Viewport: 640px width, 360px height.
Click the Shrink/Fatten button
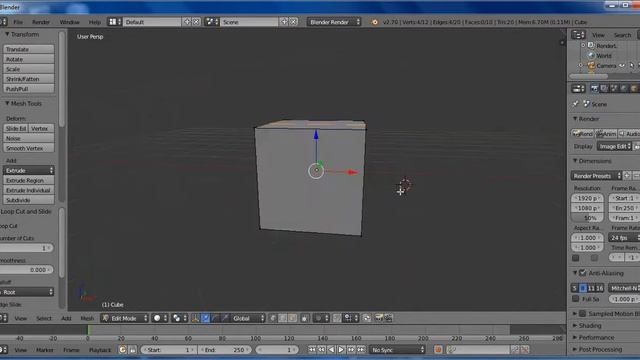[29, 79]
